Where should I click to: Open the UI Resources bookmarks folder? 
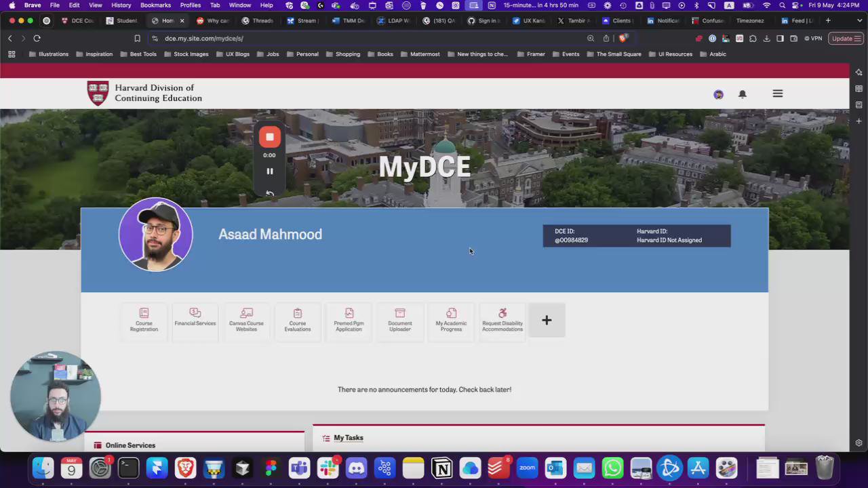coord(670,54)
